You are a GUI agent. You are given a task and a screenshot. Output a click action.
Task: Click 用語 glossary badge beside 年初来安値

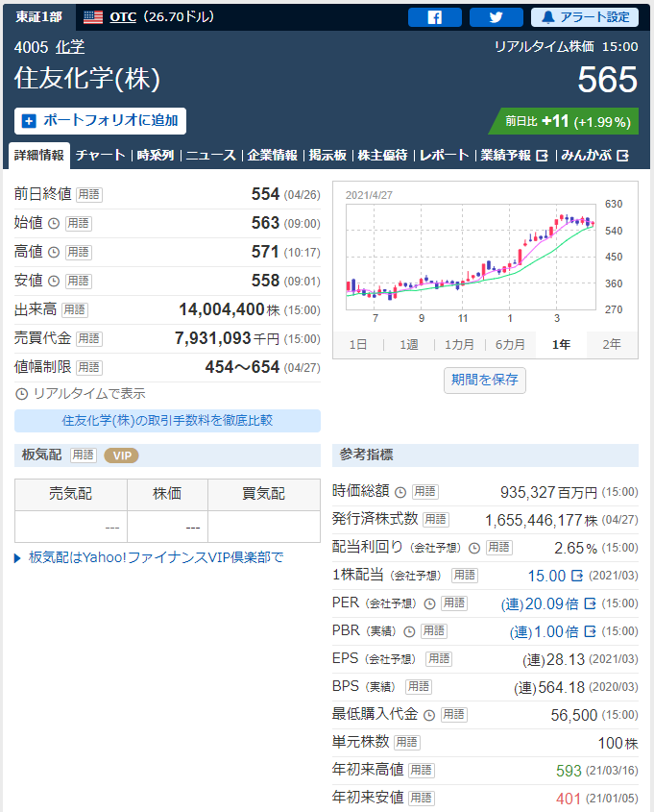(422, 799)
